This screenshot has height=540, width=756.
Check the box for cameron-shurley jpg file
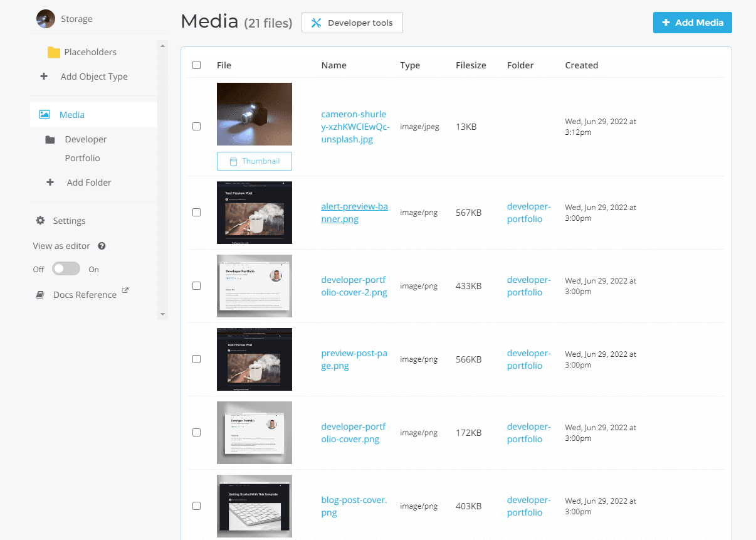(x=197, y=127)
